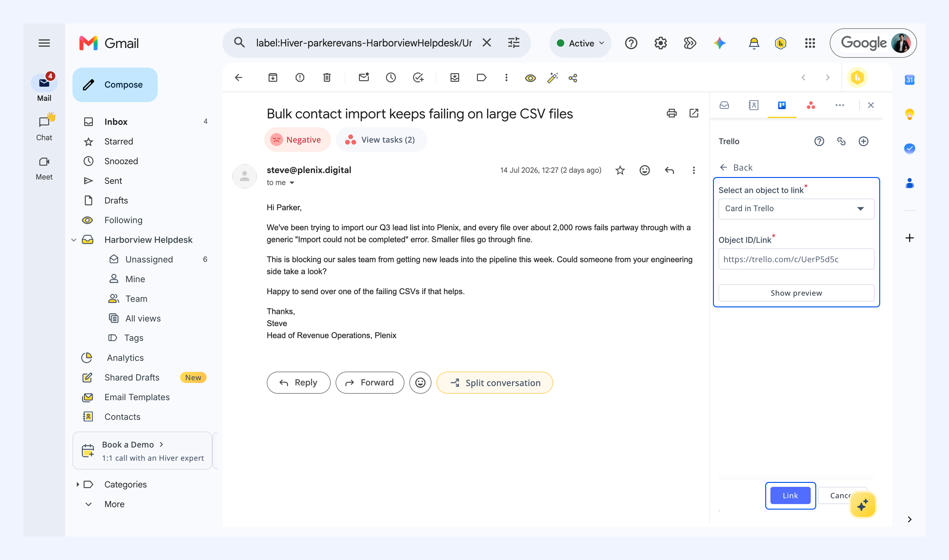Add this email to Tasks
The image size is (949, 560).
click(418, 78)
